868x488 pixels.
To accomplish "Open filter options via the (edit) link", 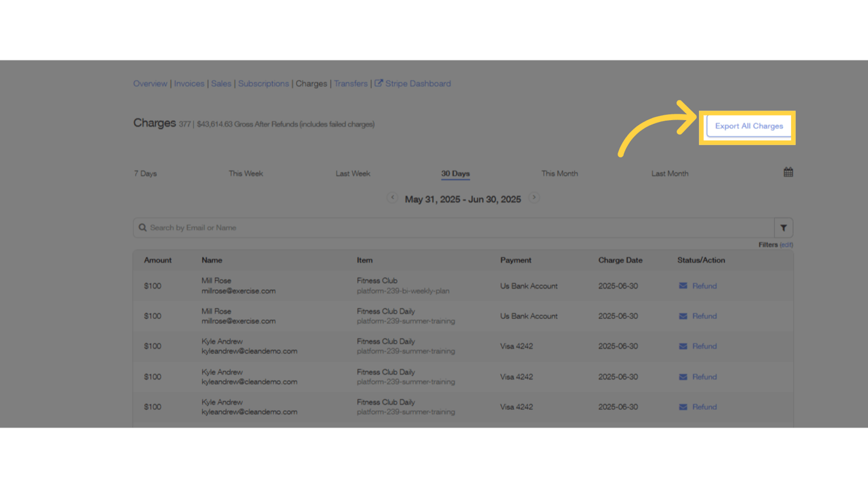I will coord(786,244).
